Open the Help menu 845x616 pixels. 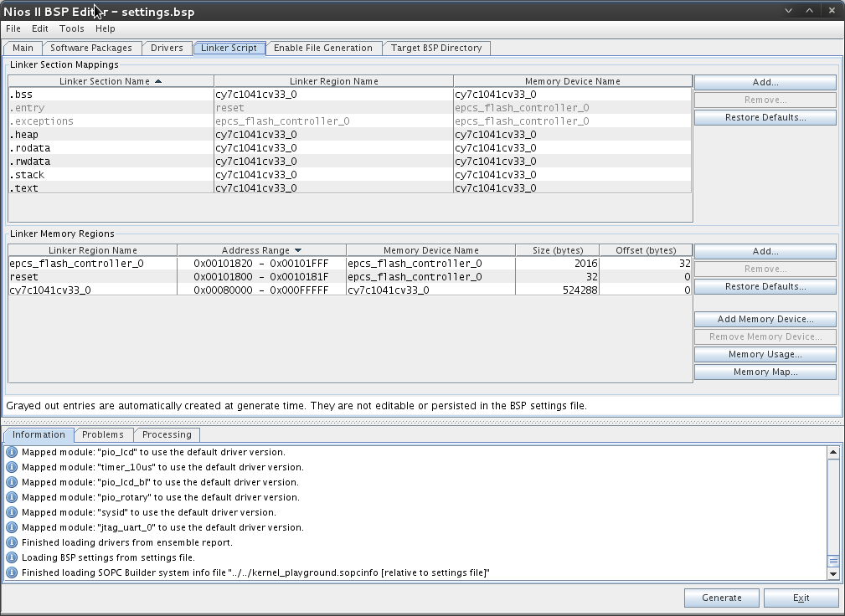pyautogui.click(x=105, y=28)
